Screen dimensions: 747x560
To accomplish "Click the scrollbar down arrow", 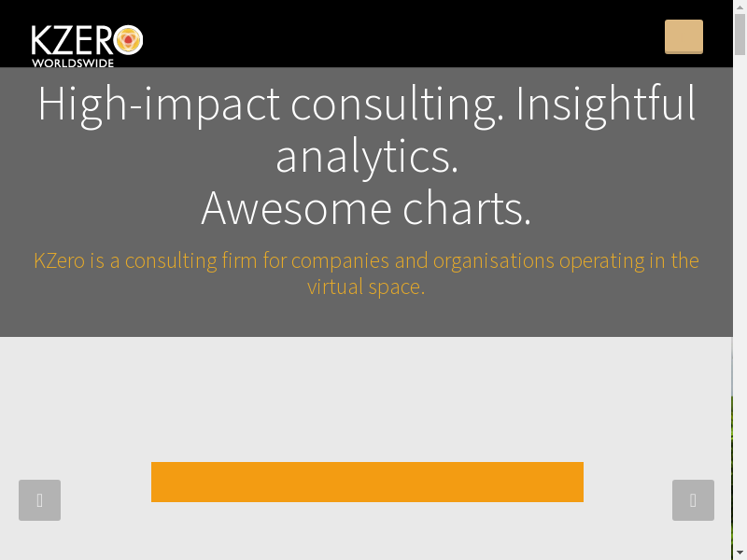I will 740,553.
